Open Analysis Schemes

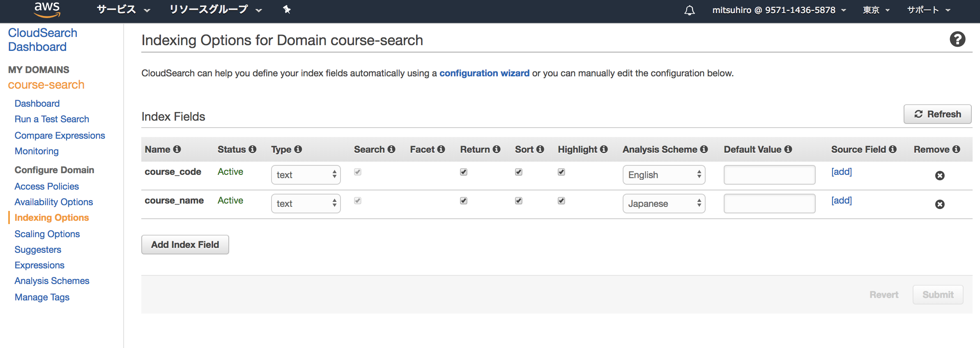tap(52, 281)
